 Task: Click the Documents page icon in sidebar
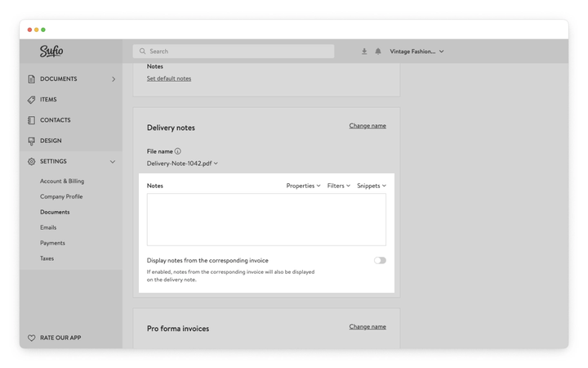click(x=32, y=79)
